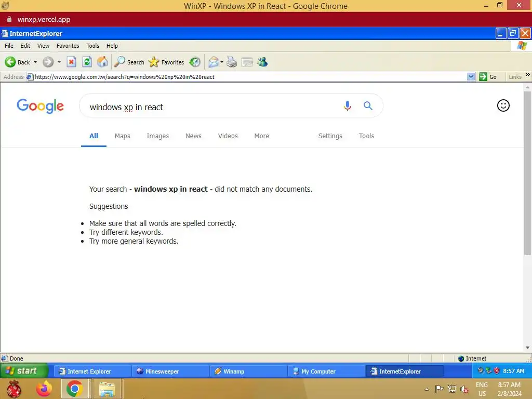Expand the Address bar dropdown arrow
Image resolution: width=532 pixels, height=399 pixels.
point(471,77)
